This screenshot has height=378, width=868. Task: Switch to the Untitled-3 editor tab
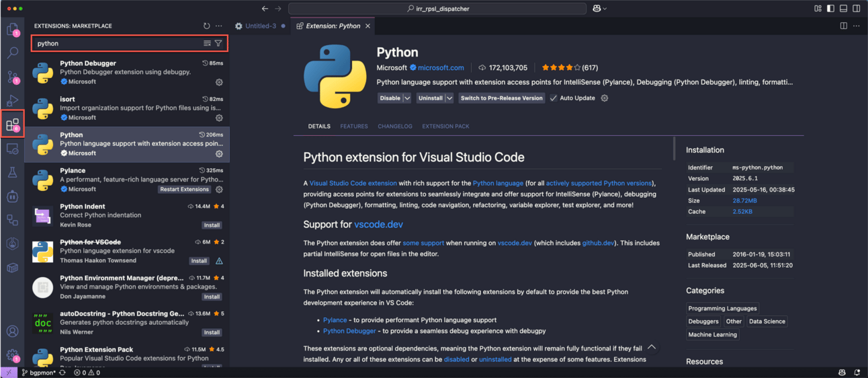point(260,26)
